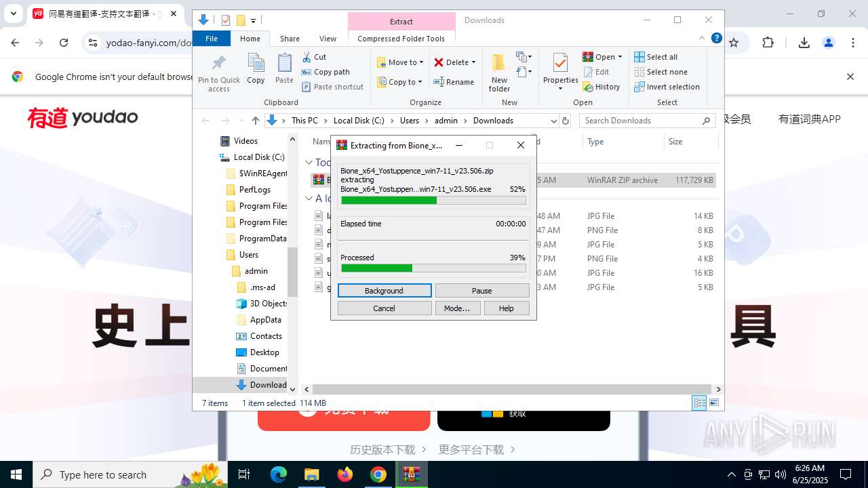This screenshot has height=488, width=868.
Task: Click the Users breadcrumb in the address bar
Action: point(410,121)
